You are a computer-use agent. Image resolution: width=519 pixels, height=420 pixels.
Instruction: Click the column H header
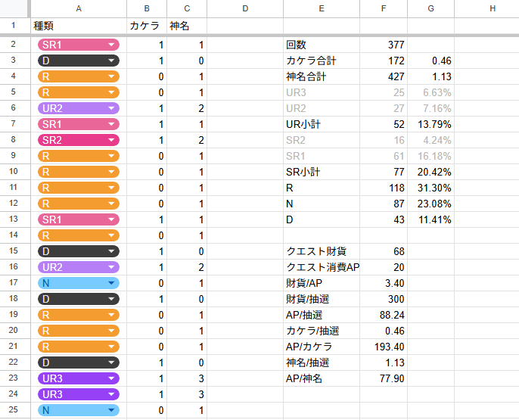(492, 8)
